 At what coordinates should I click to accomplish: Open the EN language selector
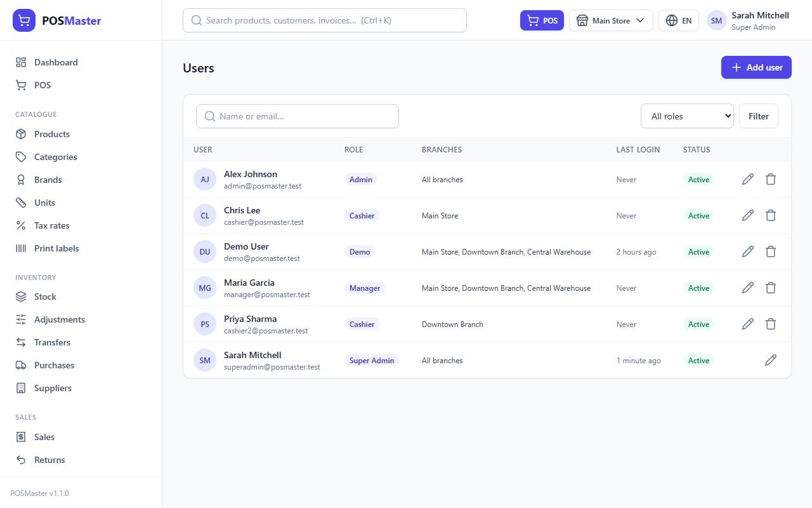coord(679,20)
